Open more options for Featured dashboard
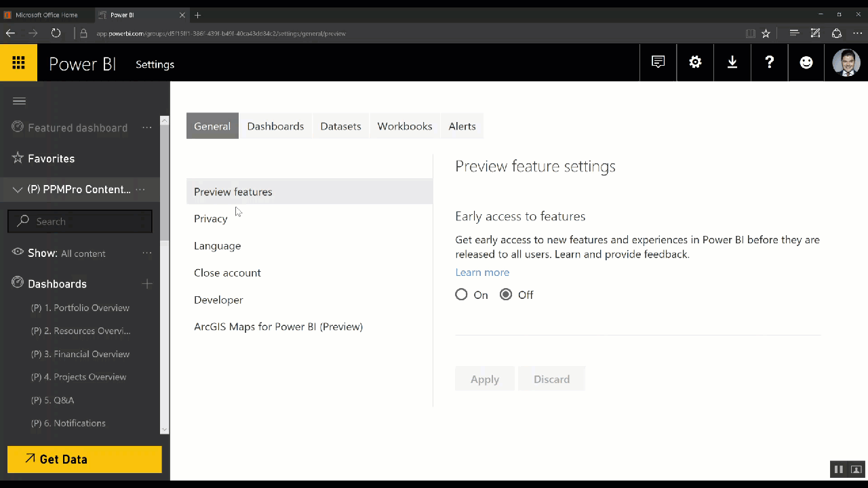The image size is (868, 488). pyautogui.click(x=147, y=127)
